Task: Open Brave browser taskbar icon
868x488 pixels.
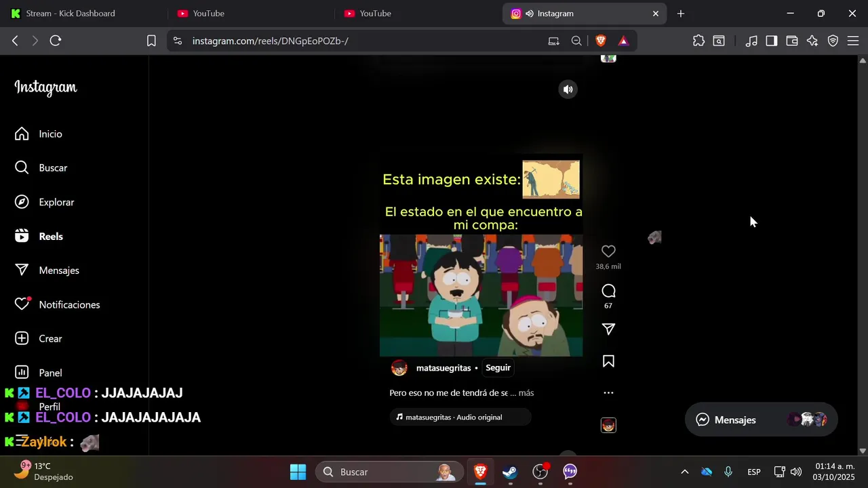Action: click(480, 472)
